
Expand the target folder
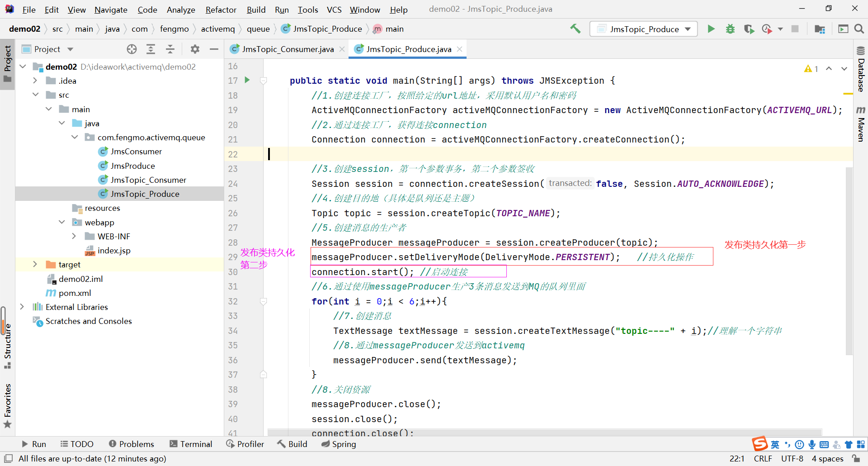[x=35, y=264]
